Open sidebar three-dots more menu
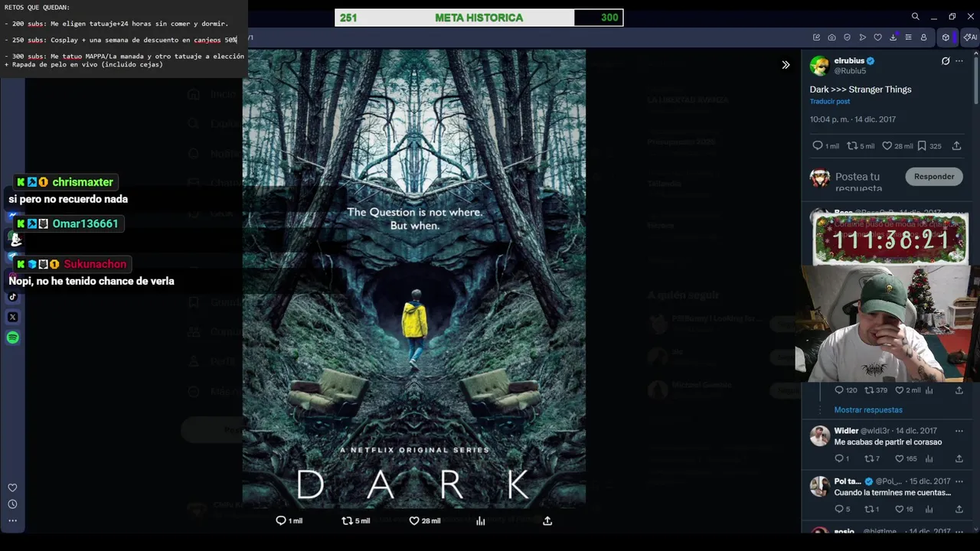Viewport: 980px width, 551px height. click(x=12, y=520)
